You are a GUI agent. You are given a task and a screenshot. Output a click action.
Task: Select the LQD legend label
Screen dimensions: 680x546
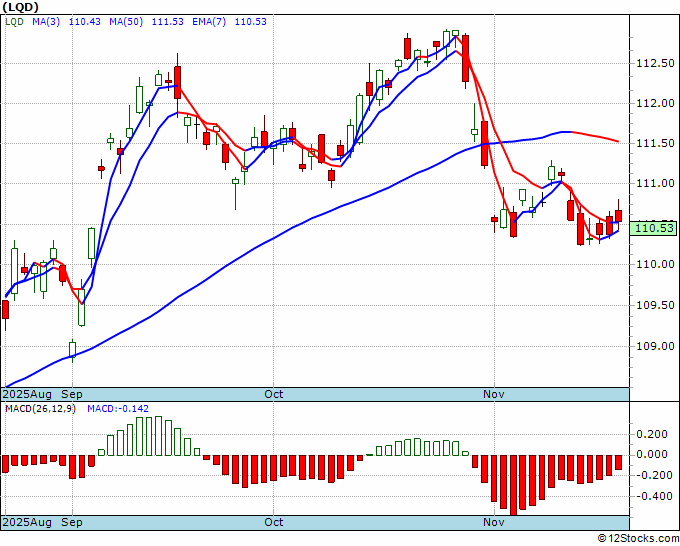(14, 22)
